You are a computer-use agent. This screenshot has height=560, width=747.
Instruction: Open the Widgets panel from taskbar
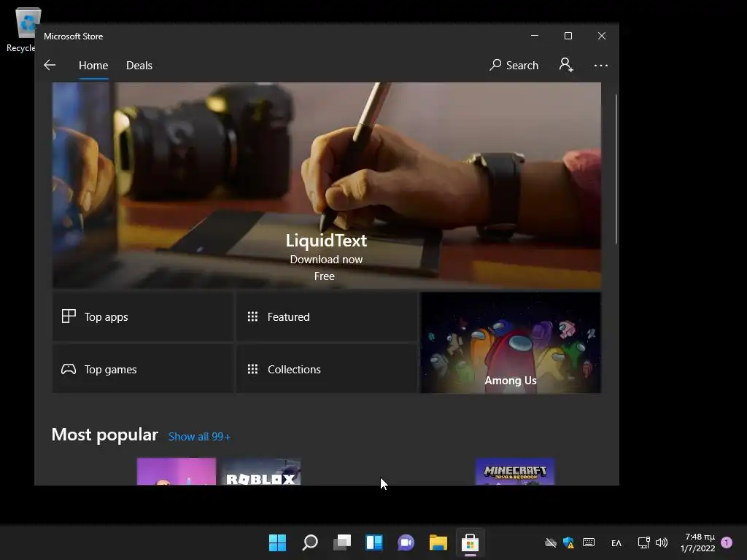[x=374, y=542]
